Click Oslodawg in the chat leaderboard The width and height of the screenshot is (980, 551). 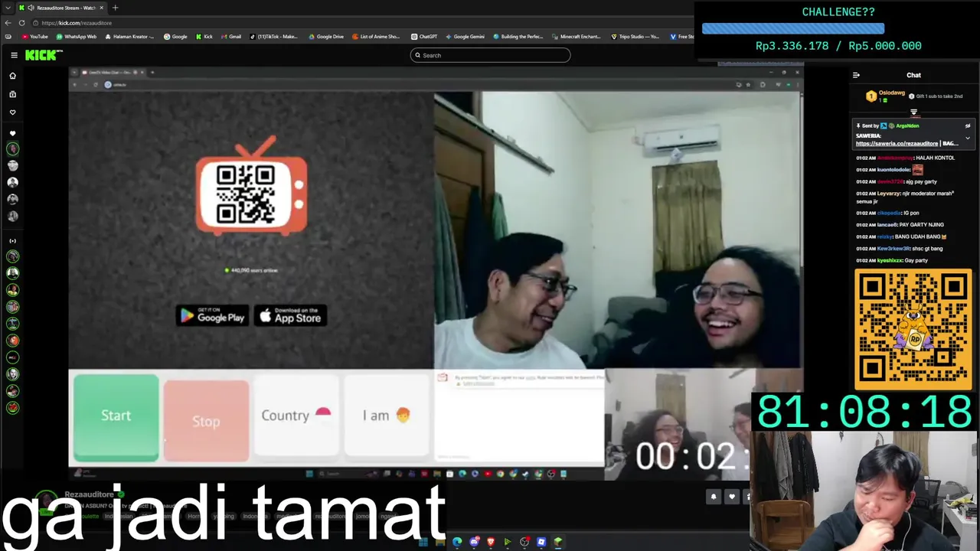(891, 93)
